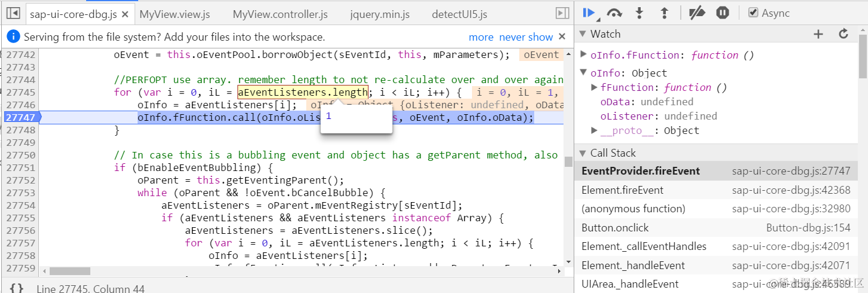
Task: Click line number 27745 in gutter
Action: [21, 92]
